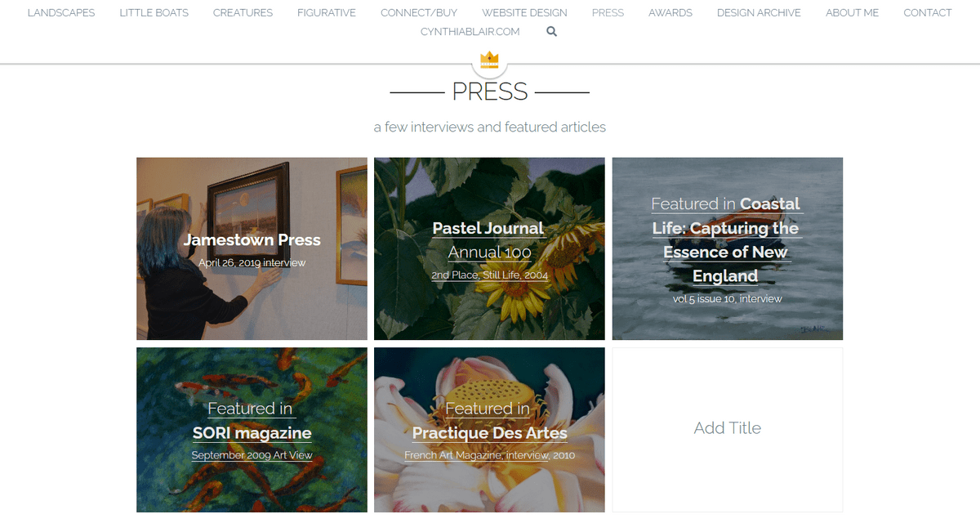Screen dimensions: 980x532
Task: Open the Creatures gallery menu item
Action: (x=243, y=12)
